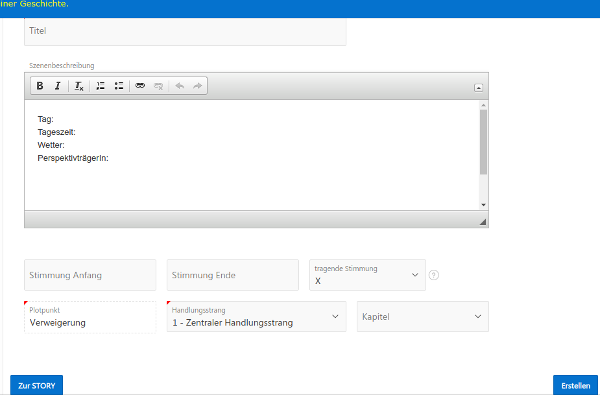Screen dimensions: 600x395
Task: Click the unlink icon
Action: [158, 86]
